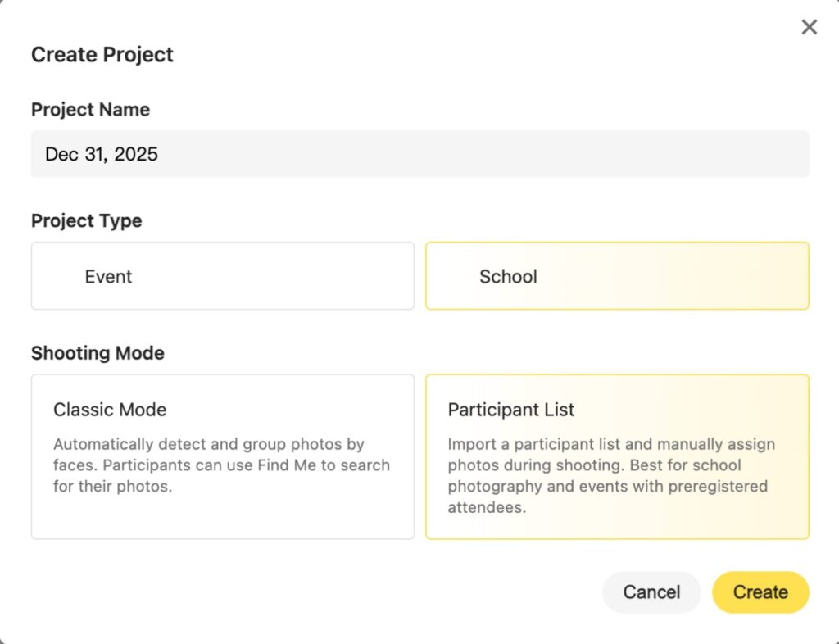Image resolution: width=839 pixels, height=644 pixels.
Task: Select Classic Mode shooting mode
Action: pyautogui.click(x=223, y=456)
